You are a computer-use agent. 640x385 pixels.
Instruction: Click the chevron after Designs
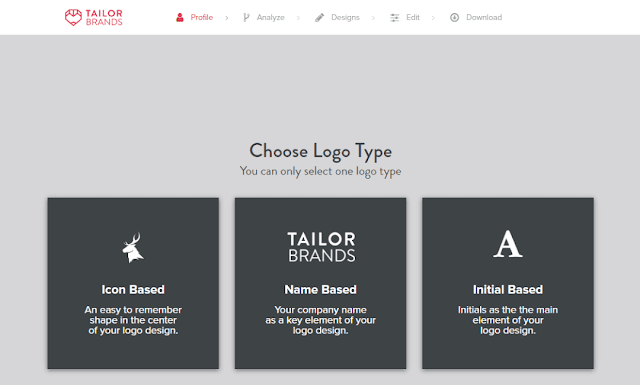[x=373, y=18]
